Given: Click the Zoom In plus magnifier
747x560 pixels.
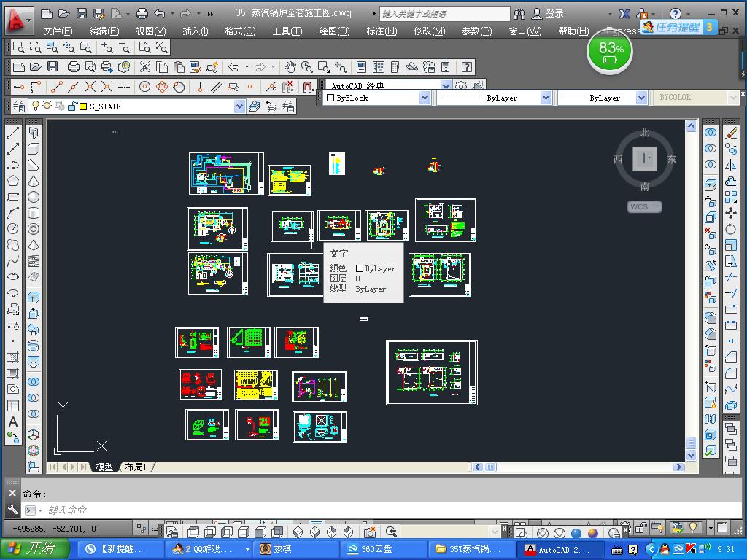Looking at the screenshot, I should click(107, 47).
